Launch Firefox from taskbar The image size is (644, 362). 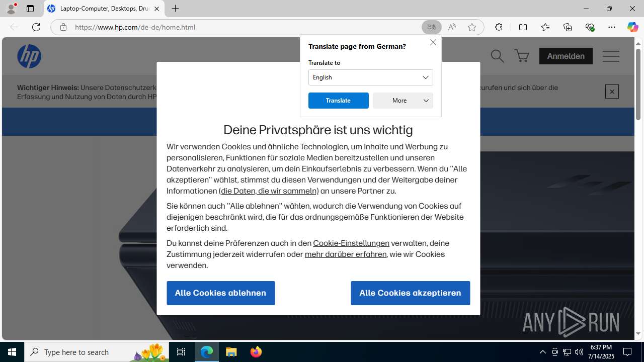256,352
